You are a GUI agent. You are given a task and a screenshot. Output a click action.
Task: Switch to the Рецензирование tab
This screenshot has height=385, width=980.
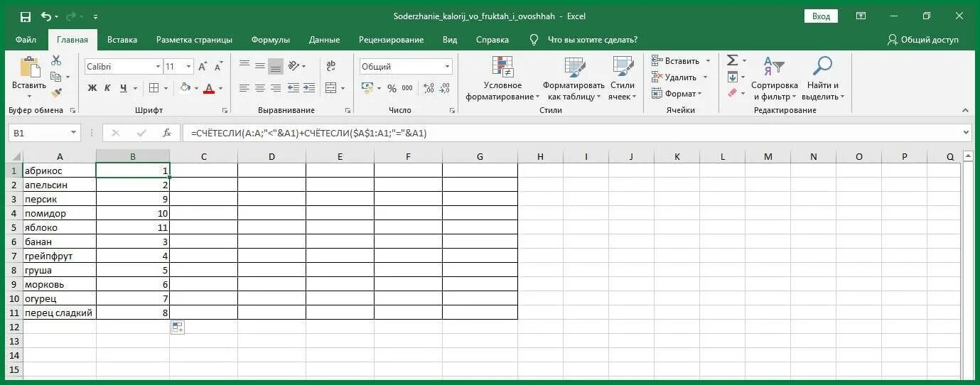click(391, 40)
